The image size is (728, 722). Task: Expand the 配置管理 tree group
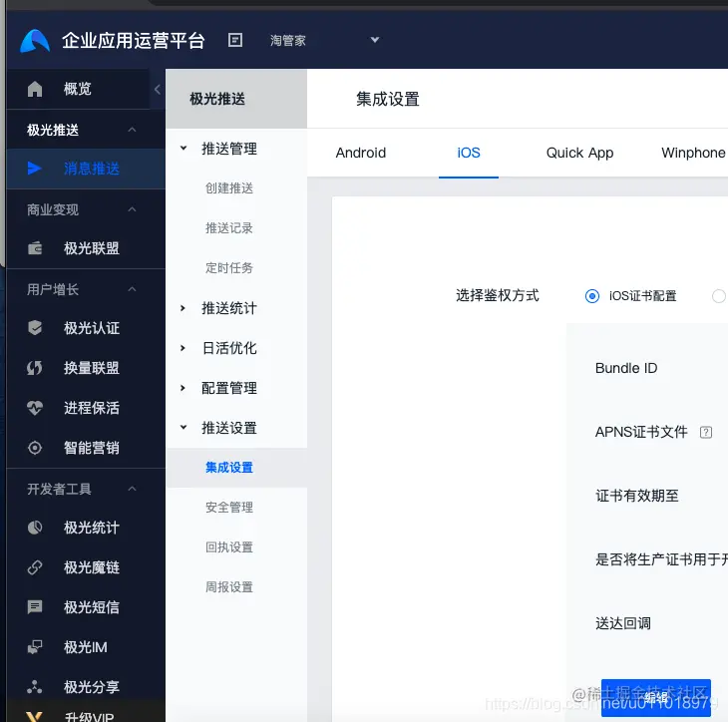click(183, 388)
